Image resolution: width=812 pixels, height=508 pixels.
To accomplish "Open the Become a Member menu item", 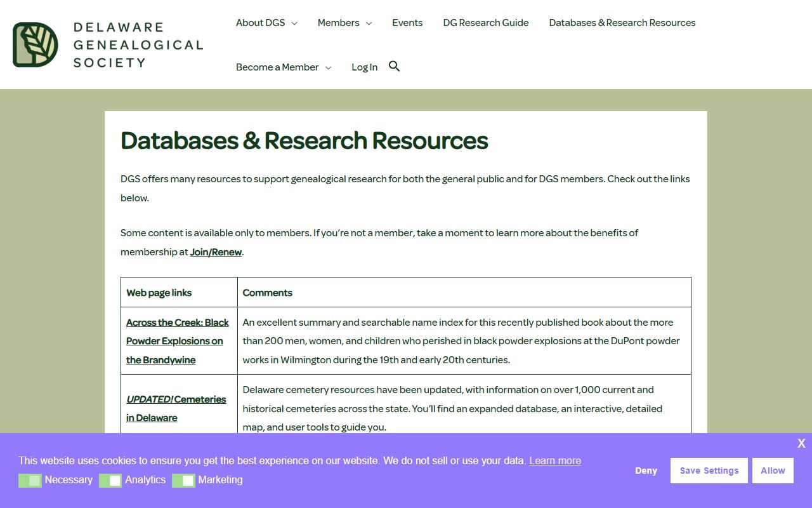I will 277,67.
